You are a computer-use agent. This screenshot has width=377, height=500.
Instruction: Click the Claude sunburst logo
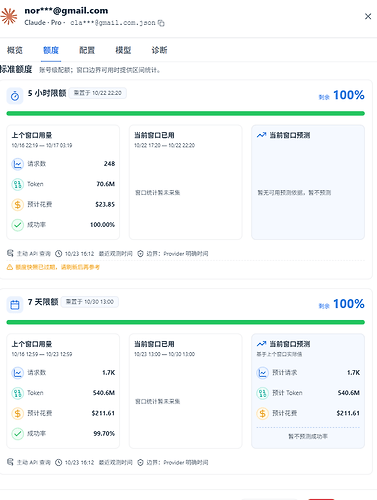tap(9, 16)
